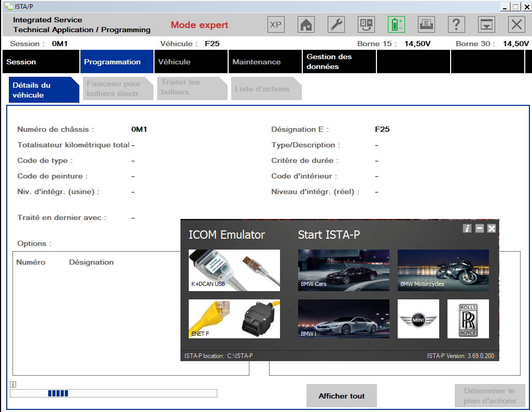Open the wrench tools icon
The image size is (532, 412).
click(x=337, y=25)
